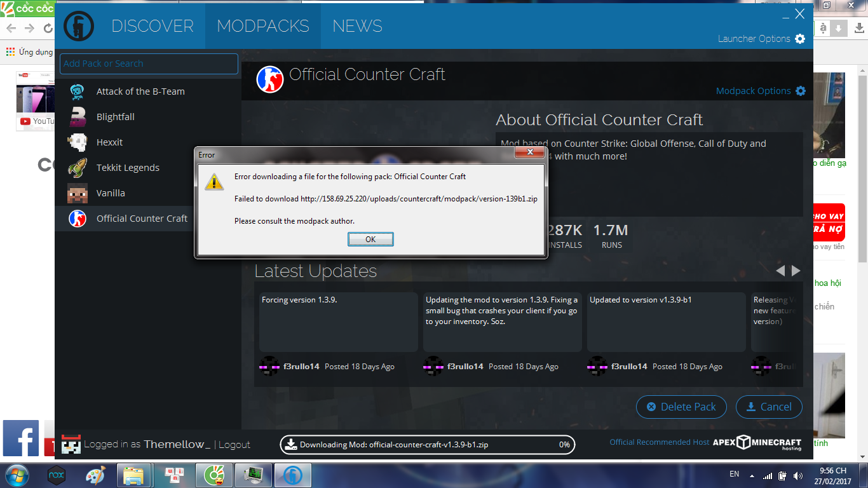
Task: Open the Forcing version 1.3.9 update card
Action: 339,322
